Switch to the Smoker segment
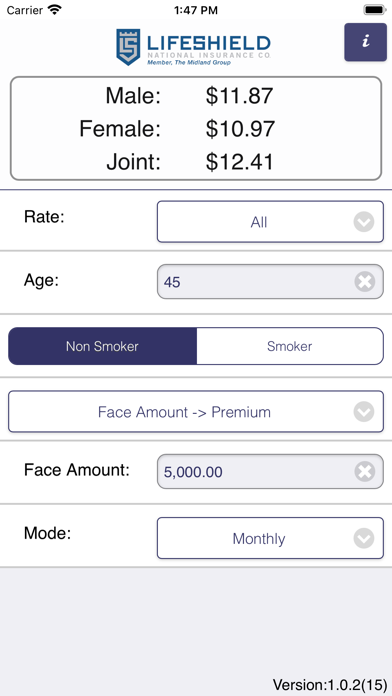392x696 pixels. [x=290, y=346]
